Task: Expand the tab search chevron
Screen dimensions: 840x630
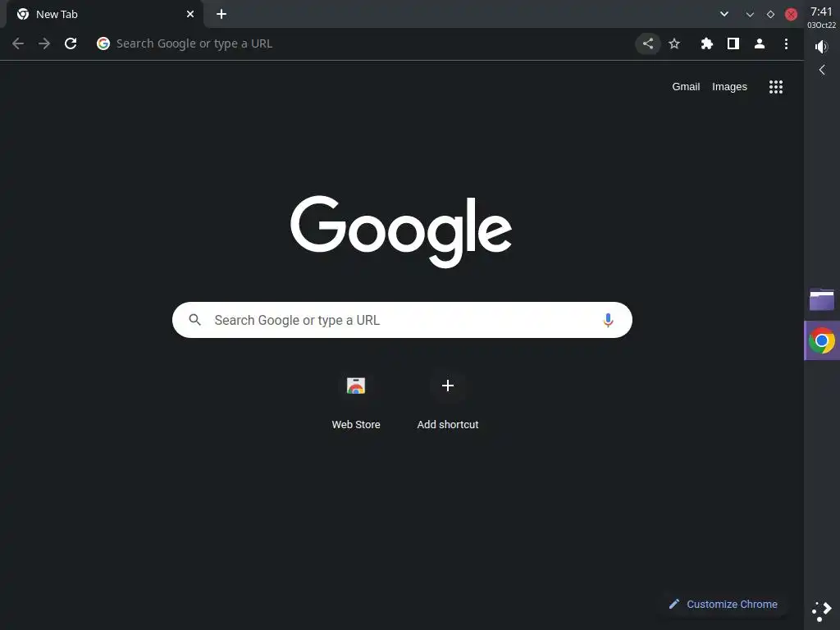Action: [724, 14]
